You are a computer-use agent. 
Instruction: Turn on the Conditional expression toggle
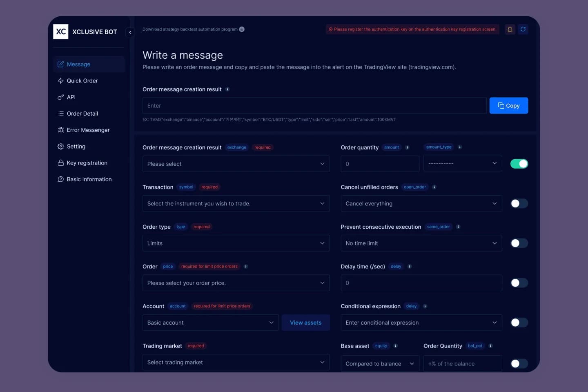point(519,322)
